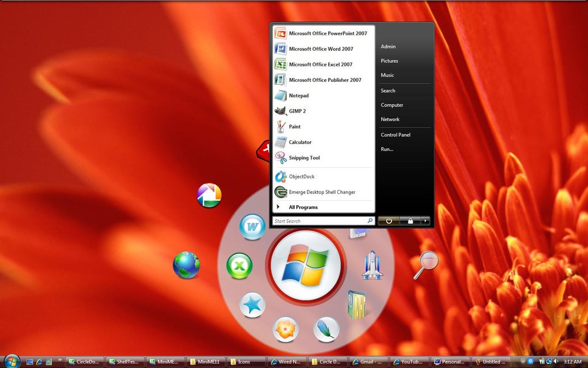
Task: Open Paint from the Start menu
Action: pyautogui.click(x=324, y=127)
